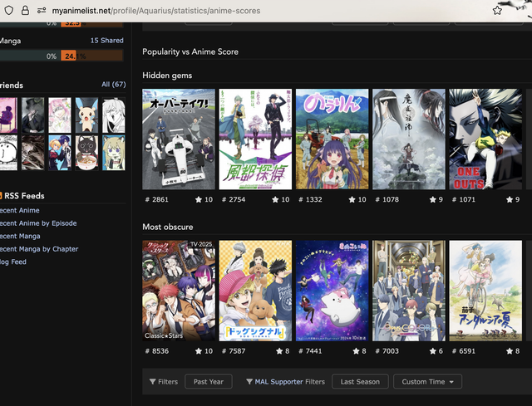The image size is (532, 406).
Task: Open the crying Pichu friend avatar
Action: [x=86, y=115]
